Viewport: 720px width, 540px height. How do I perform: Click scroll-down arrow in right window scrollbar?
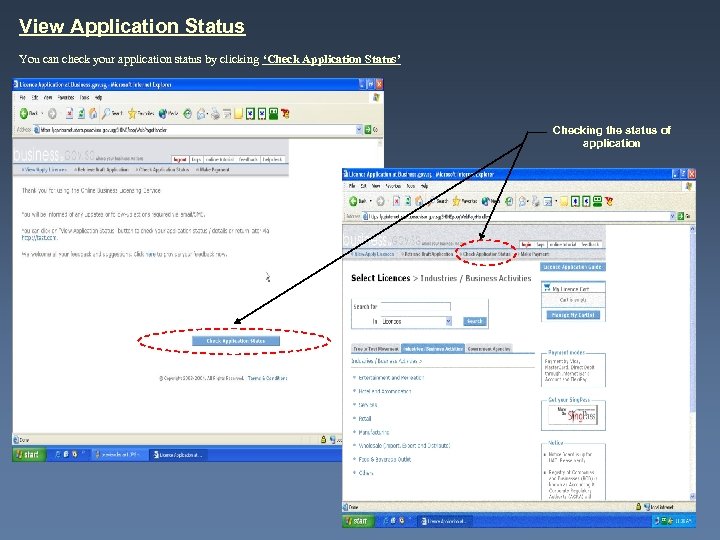(692, 496)
